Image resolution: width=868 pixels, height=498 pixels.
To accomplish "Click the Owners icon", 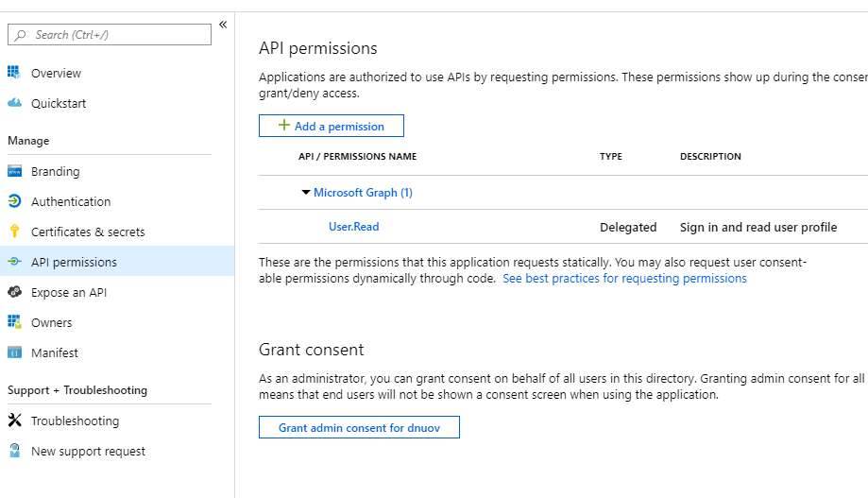I will click(14, 322).
